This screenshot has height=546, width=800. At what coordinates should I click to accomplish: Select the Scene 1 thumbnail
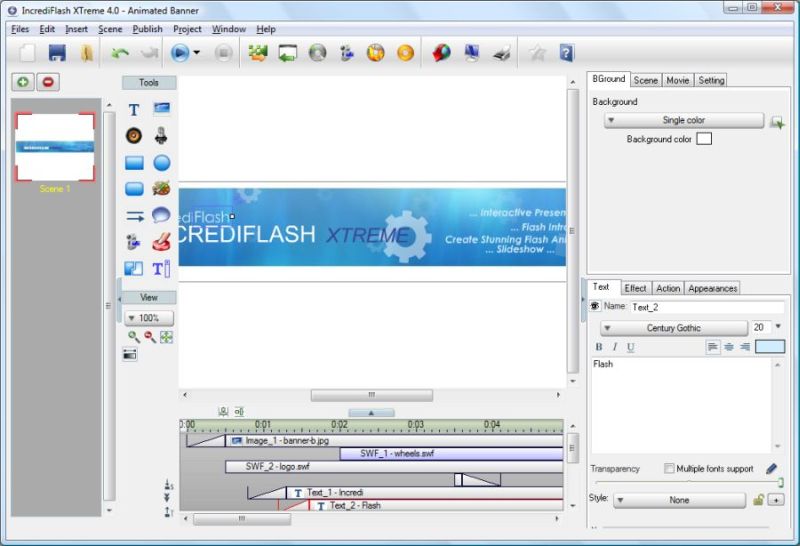(x=55, y=147)
